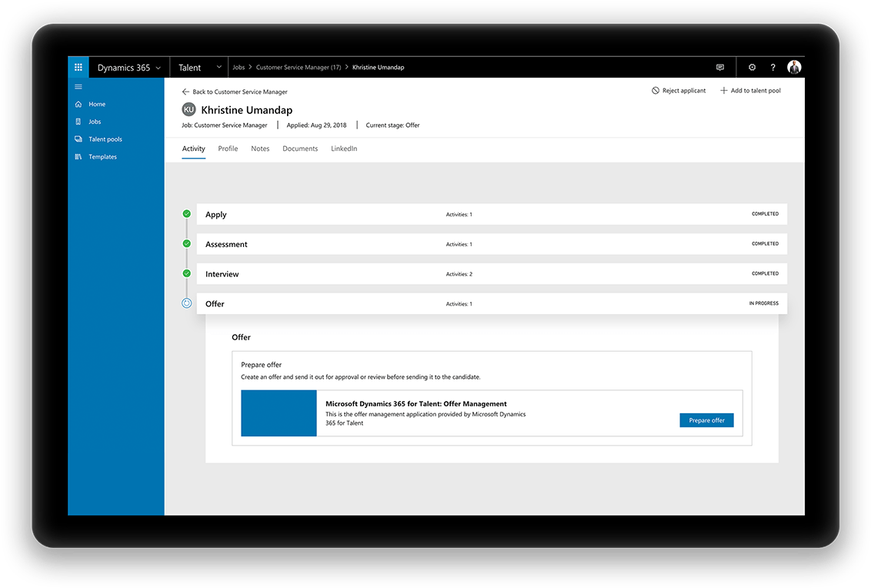Open Talent pools in the sidebar
This screenshot has width=871, height=588.
point(105,139)
